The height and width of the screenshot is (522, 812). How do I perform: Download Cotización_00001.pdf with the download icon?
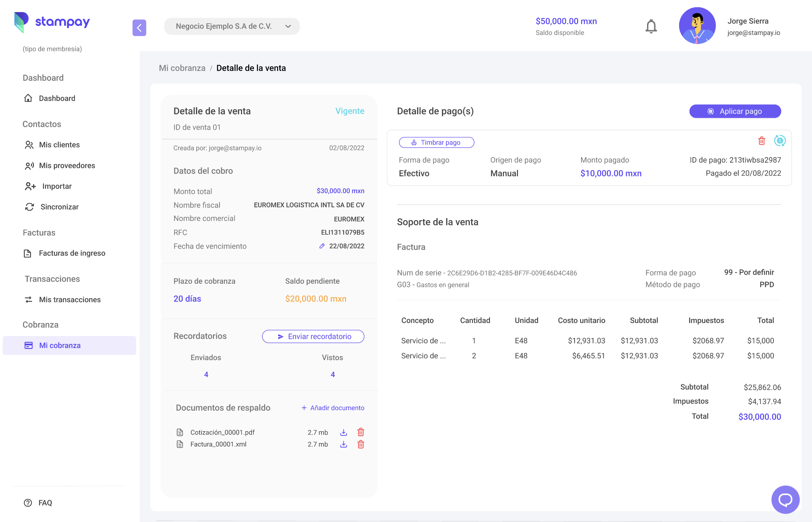coord(343,432)
